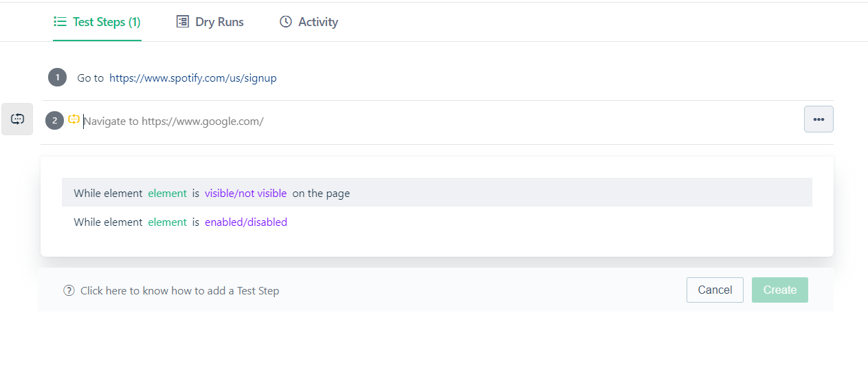This screenshot has width=868, height=372.
Task: Click the Create button
Action: [780, 290]
